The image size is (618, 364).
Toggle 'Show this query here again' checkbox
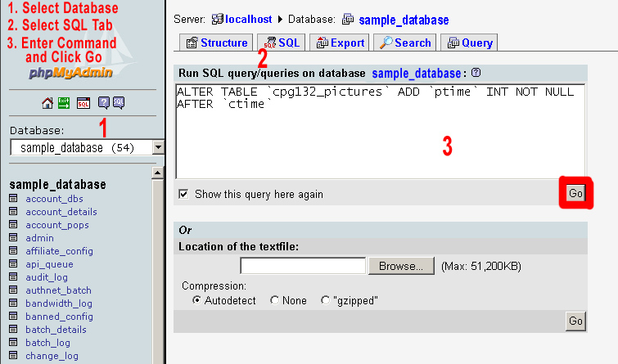[x=184, y=195]
